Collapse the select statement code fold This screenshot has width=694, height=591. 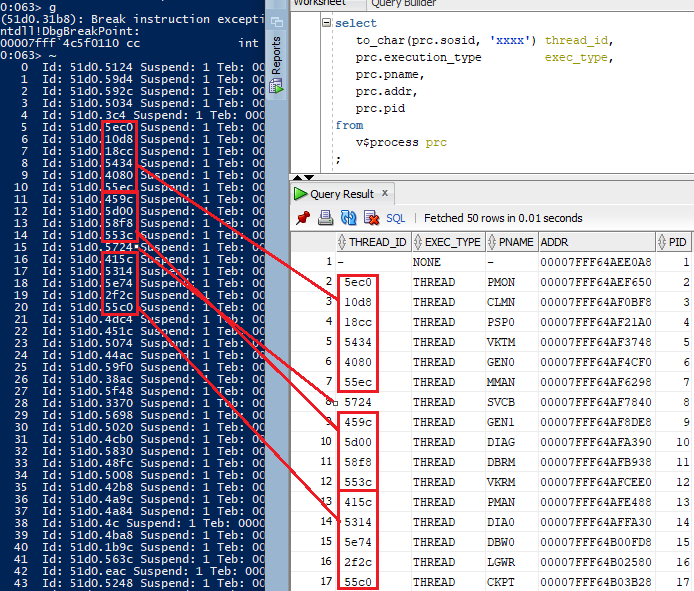click(x=326, y=23)
